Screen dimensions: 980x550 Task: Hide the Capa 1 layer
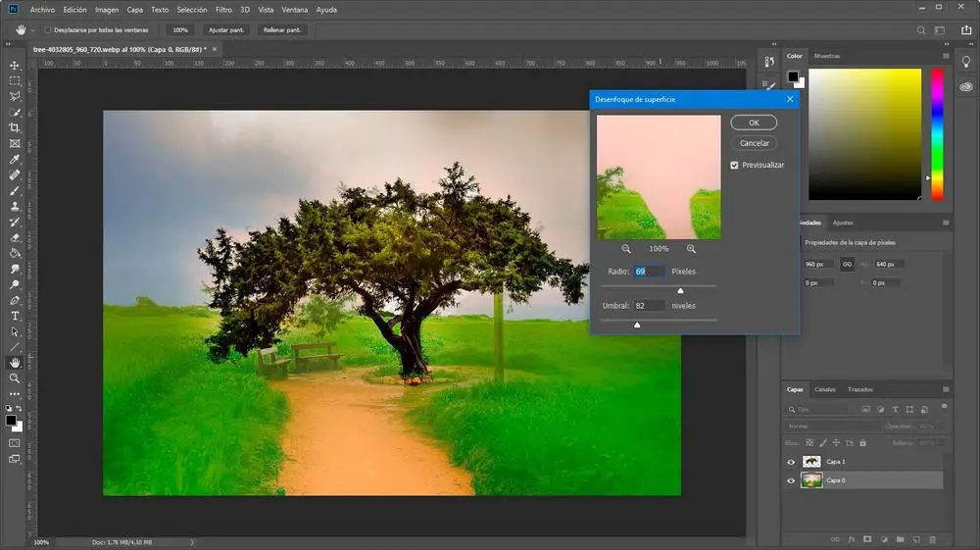pos(791,462)
